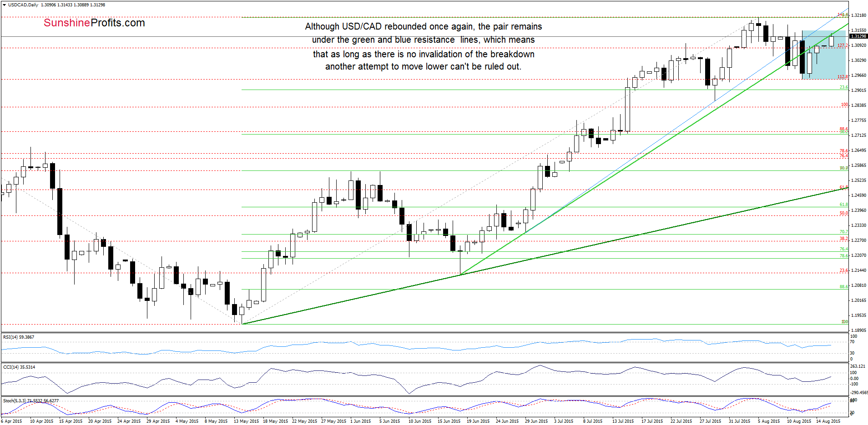The image size is (868, 425).
Task: Click the 8 Jul 2015 date label
Action: pyautogui.click(x=592, y=421)
